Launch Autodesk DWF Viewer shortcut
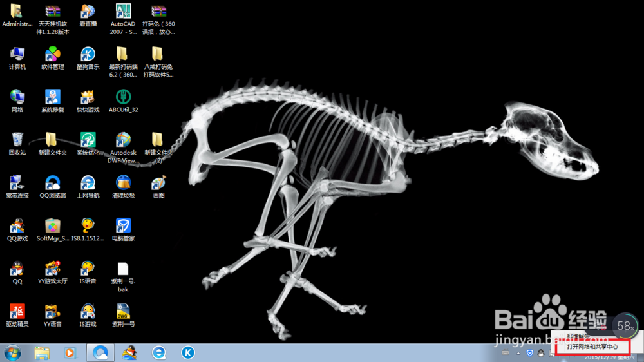This screenshot has height=362, width=644. (123, 148)
